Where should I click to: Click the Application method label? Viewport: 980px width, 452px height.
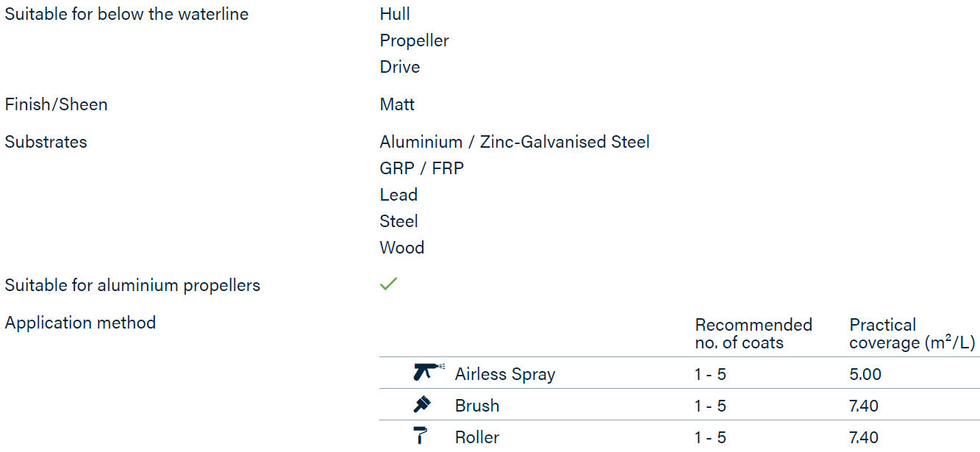tap(80, 323)
